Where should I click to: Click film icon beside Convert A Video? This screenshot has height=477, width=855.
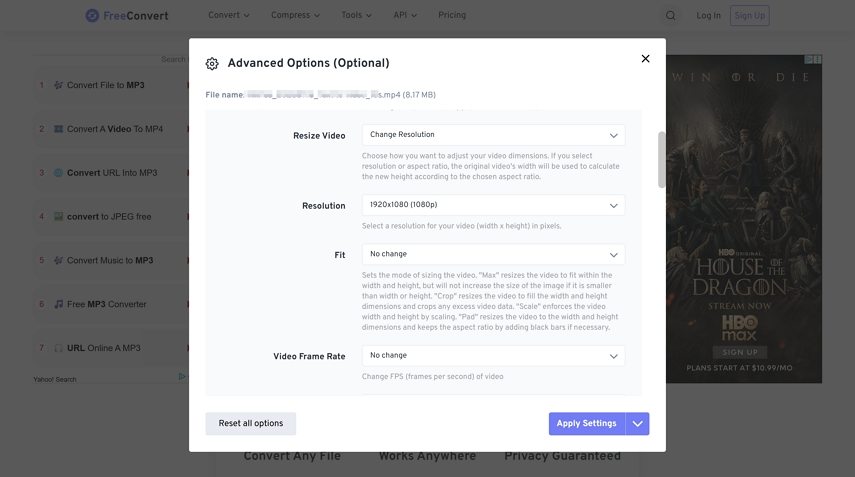pyautogui.click(x=58, y=129)
